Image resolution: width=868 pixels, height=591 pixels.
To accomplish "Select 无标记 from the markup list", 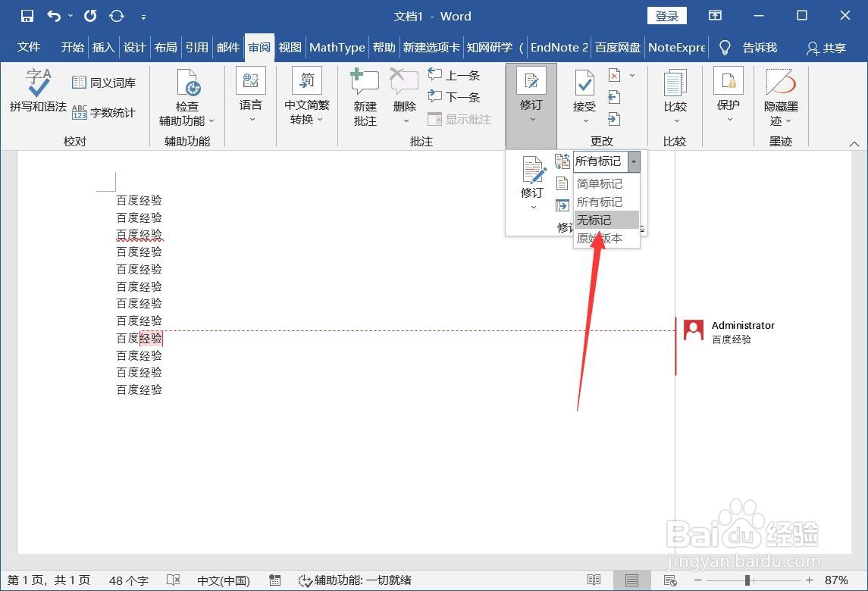I will [x=594, y=220].
